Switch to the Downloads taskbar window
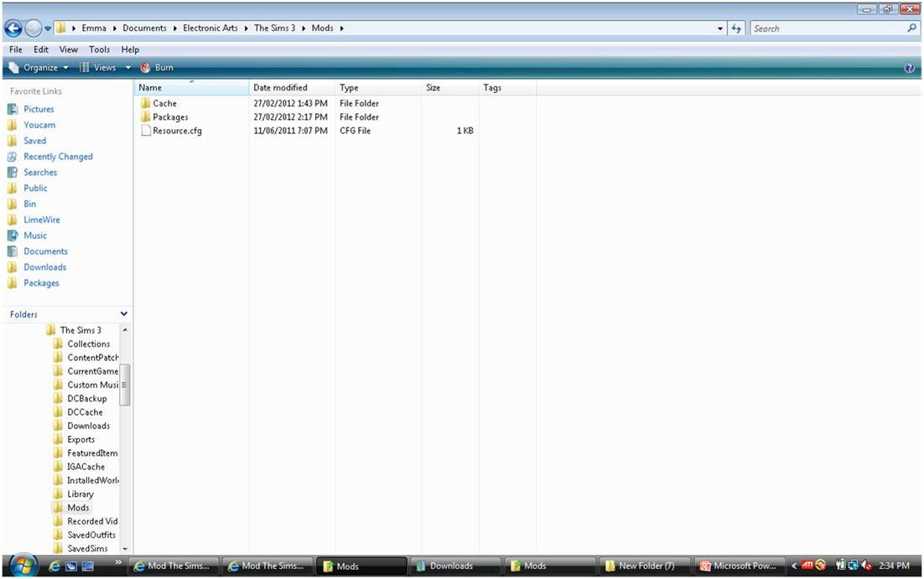 454,566
